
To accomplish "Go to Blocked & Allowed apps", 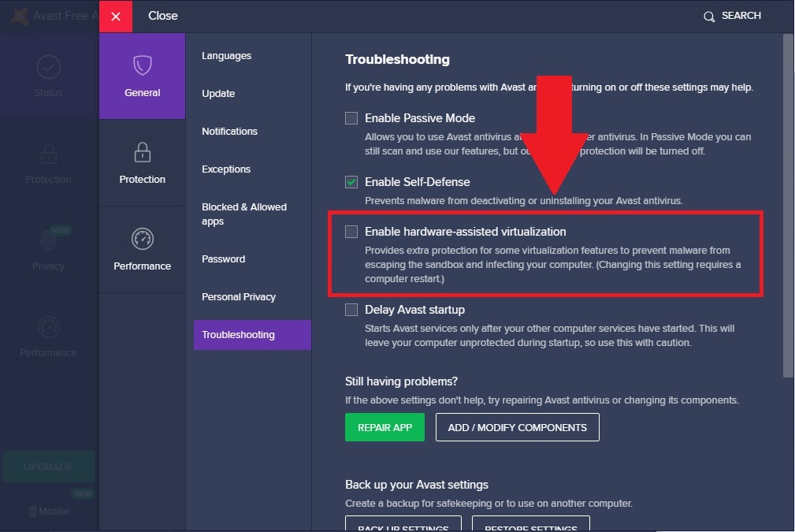I will 244,214.
